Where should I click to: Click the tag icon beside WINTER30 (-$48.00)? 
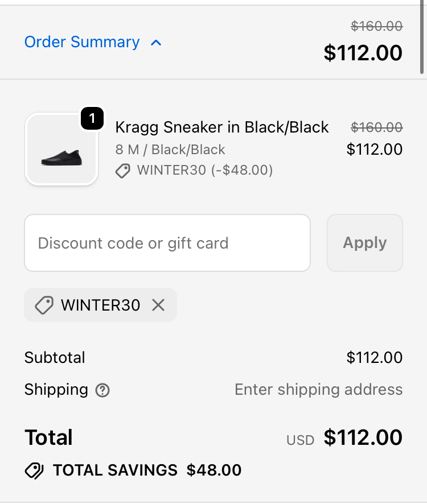[x=122, y=171]
